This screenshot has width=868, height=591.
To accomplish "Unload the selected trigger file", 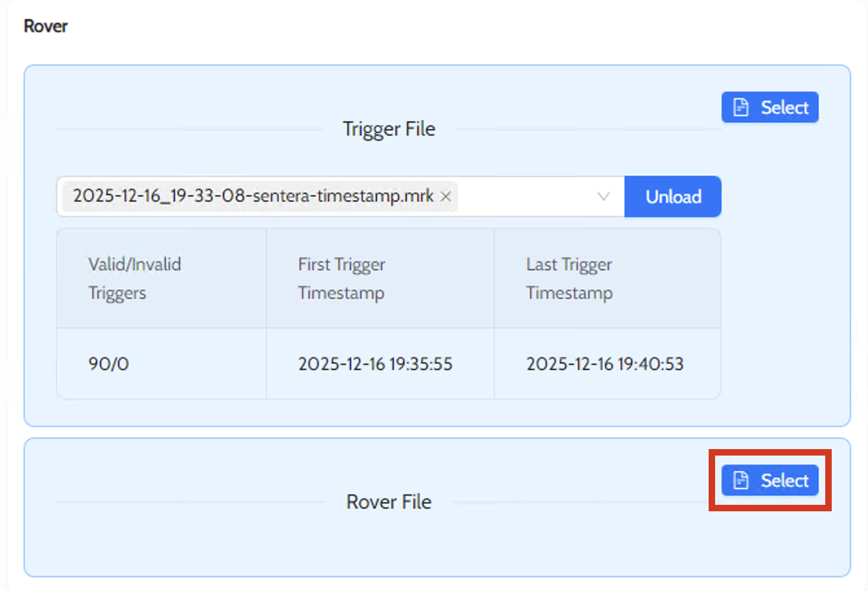I will pos(672,196).
